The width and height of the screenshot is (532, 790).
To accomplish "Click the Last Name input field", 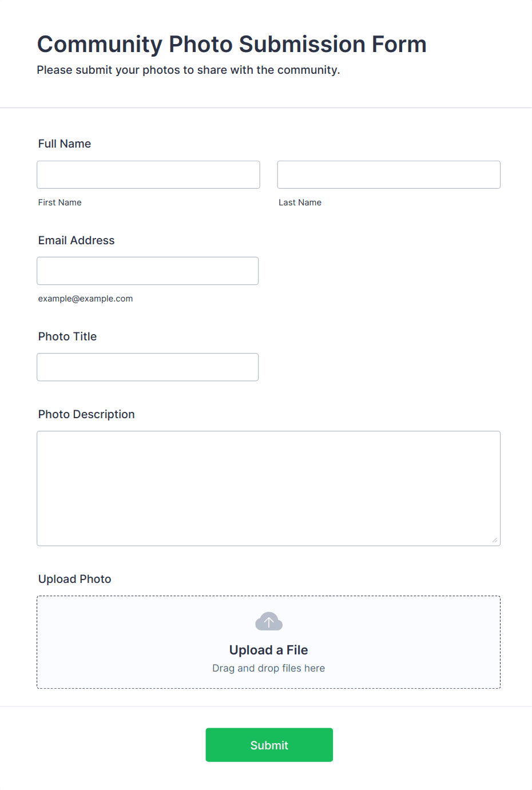I will [x=389, y=174].
